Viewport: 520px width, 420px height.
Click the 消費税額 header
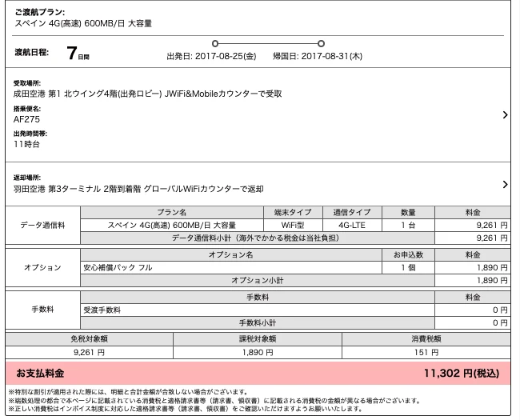(426, 339)
